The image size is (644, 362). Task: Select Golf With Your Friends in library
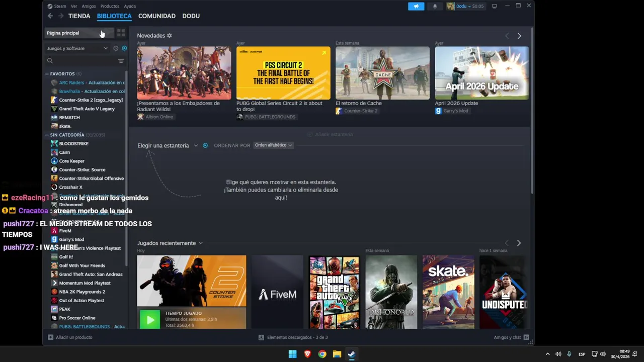tap(82, 265)
